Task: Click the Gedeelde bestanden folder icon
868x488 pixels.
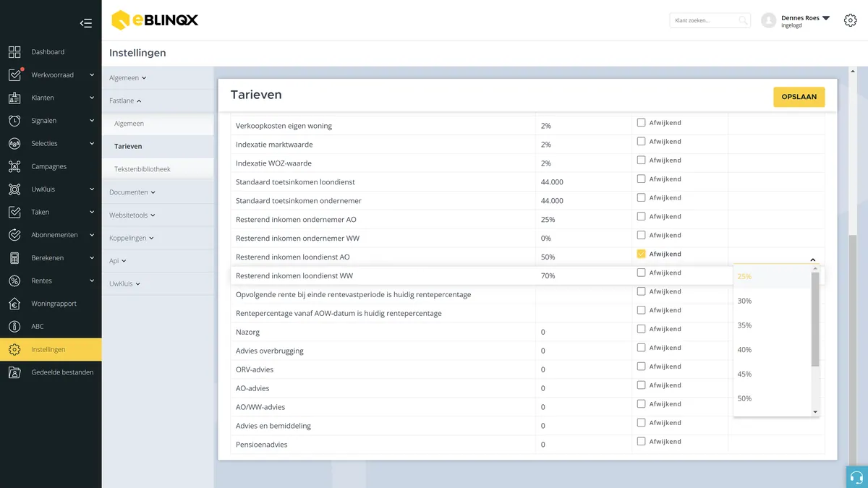Action: [x=14, y=372]
